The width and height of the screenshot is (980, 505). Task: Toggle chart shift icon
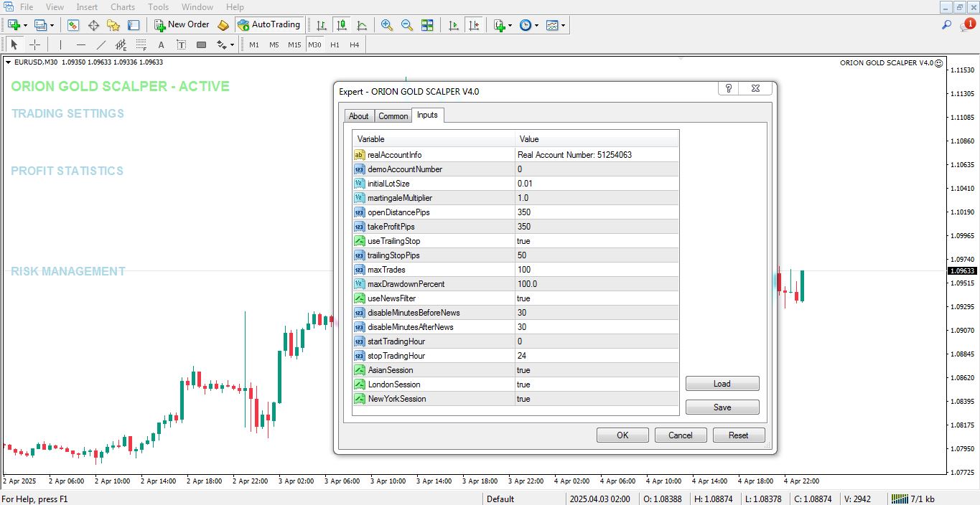(473, 25)
